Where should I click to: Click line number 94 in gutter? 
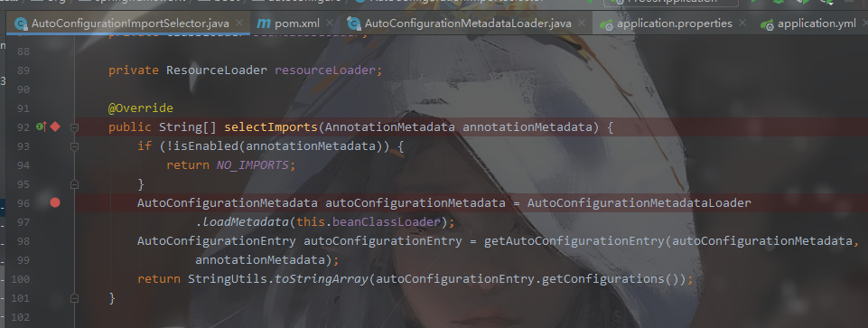pyautogui.click(x=23, y=165)
